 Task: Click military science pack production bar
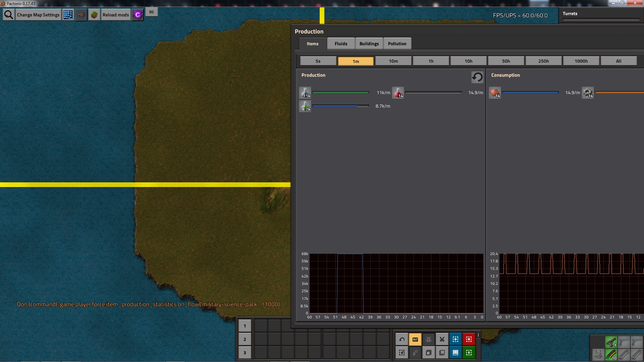pyautogui.click(x=340, y=93)
